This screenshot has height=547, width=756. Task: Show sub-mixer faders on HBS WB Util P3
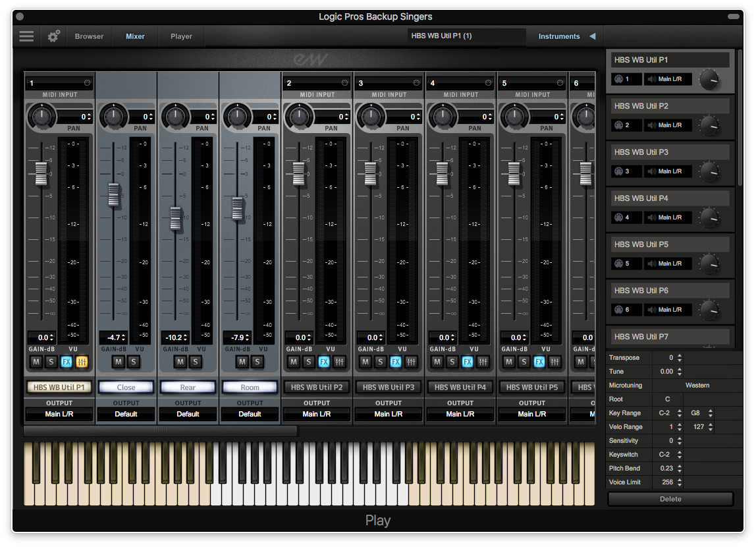(412, 362)
